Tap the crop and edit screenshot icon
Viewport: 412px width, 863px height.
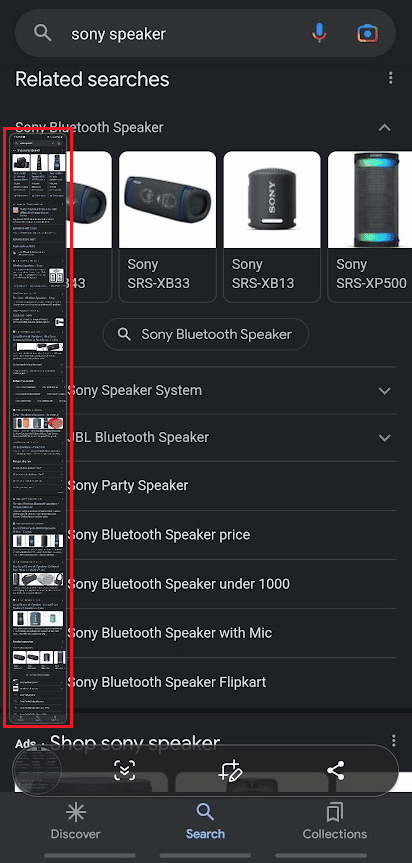pos(230,771)
